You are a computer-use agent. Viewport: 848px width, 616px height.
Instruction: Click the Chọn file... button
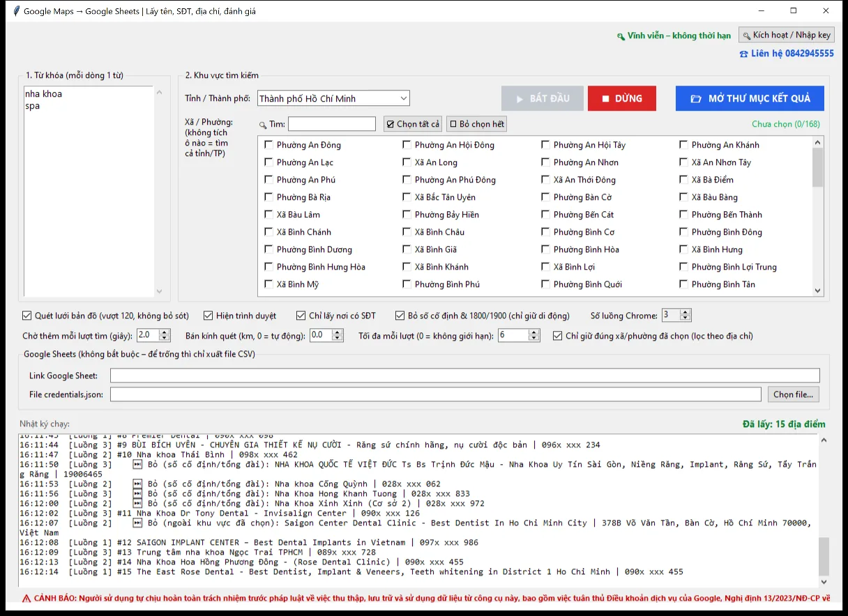coord(794,394)
